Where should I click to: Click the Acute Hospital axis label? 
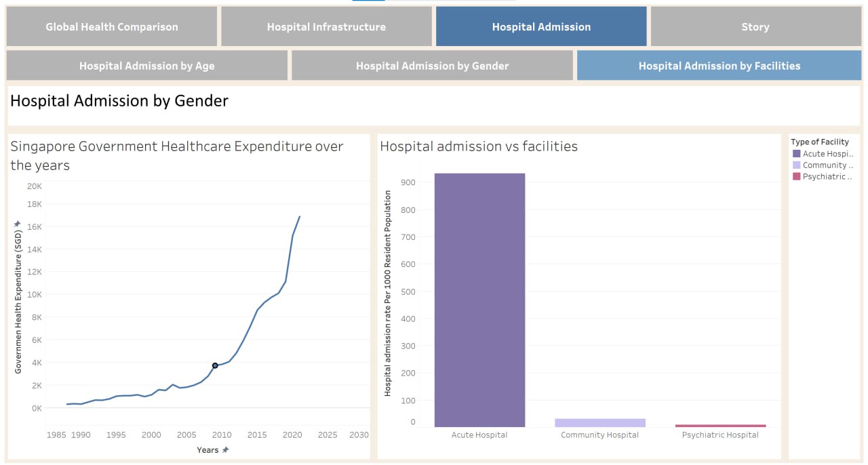tap(479, 434)
